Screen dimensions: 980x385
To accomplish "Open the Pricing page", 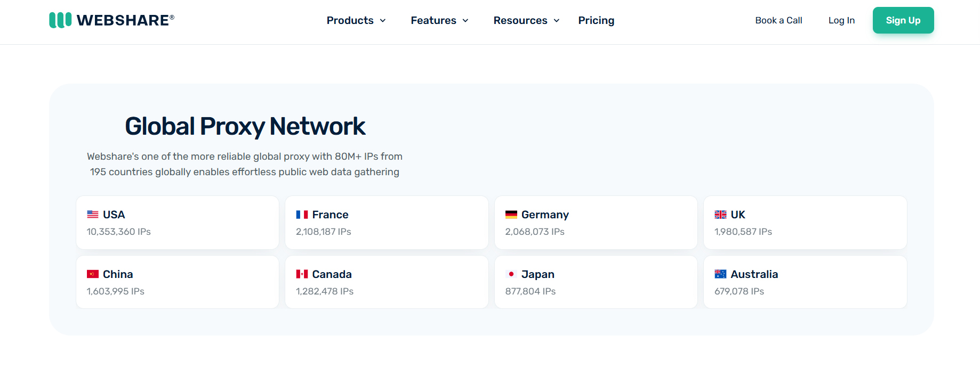I will [x=596, y=20].
